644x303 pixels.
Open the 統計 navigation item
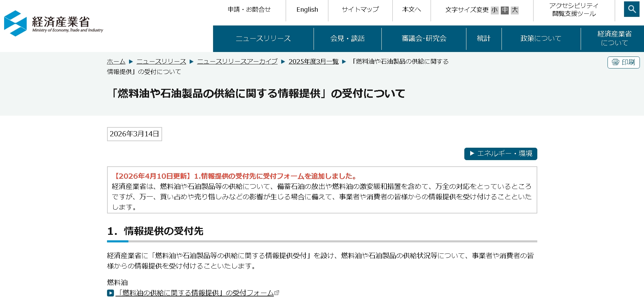[484, 39]
